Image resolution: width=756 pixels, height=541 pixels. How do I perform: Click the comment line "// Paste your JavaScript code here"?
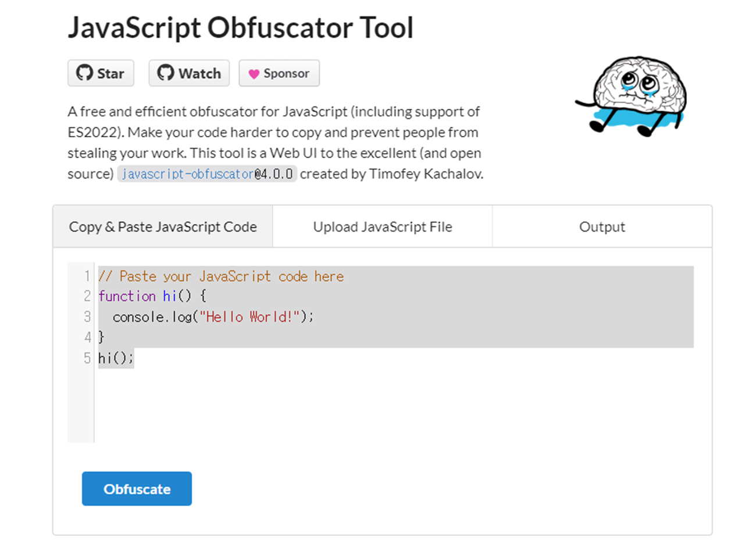(x=221, y=276)
